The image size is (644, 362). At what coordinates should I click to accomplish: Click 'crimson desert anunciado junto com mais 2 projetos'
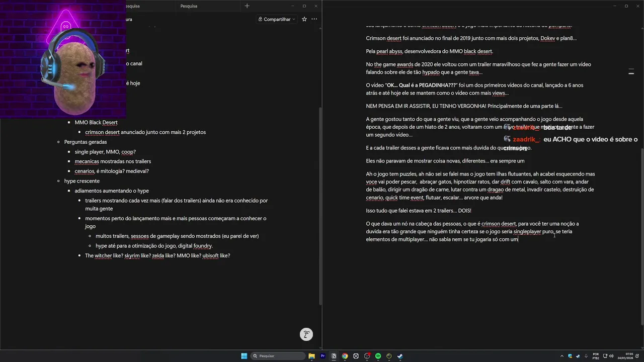click(x=145, y=132)
